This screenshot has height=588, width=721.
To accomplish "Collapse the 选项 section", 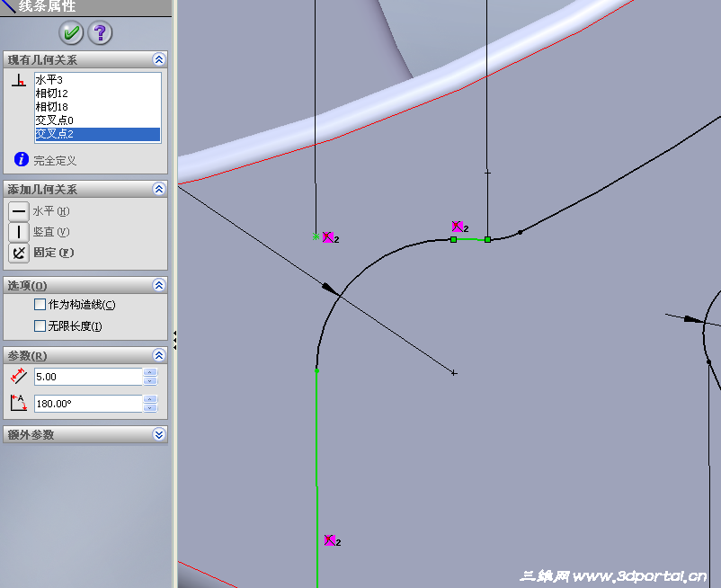I will tap(158, 285).
